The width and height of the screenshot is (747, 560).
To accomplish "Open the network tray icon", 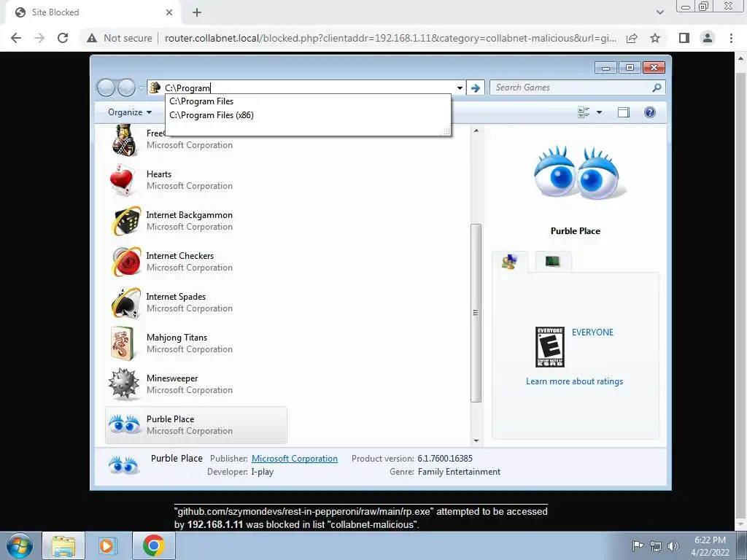I will [656, 545].
